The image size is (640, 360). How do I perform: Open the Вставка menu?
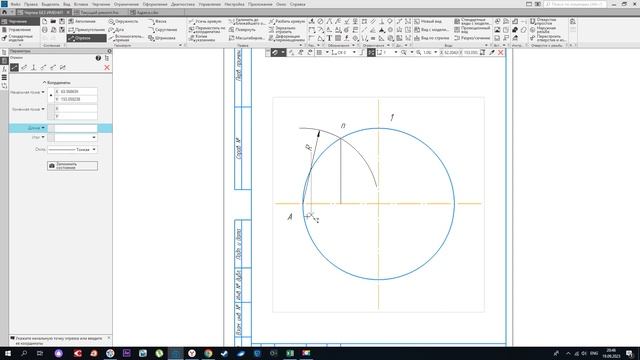(81, 4)
